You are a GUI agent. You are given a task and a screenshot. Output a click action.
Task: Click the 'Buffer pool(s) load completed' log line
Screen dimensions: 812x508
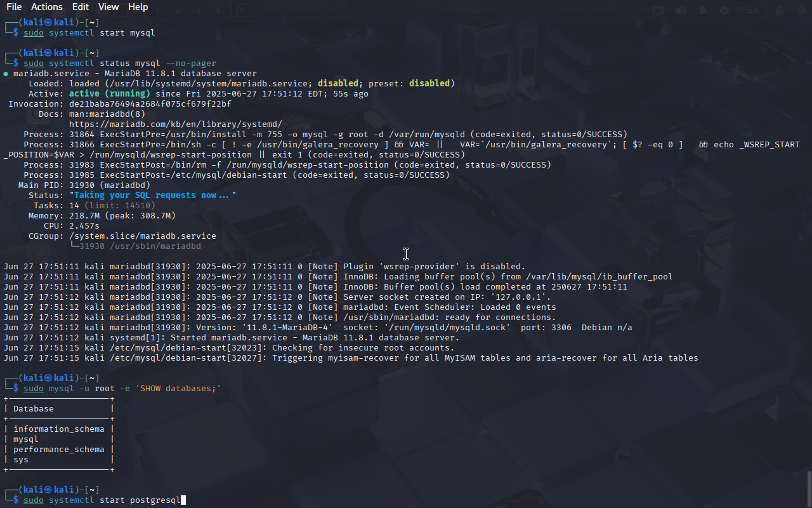tap(315, 287)
